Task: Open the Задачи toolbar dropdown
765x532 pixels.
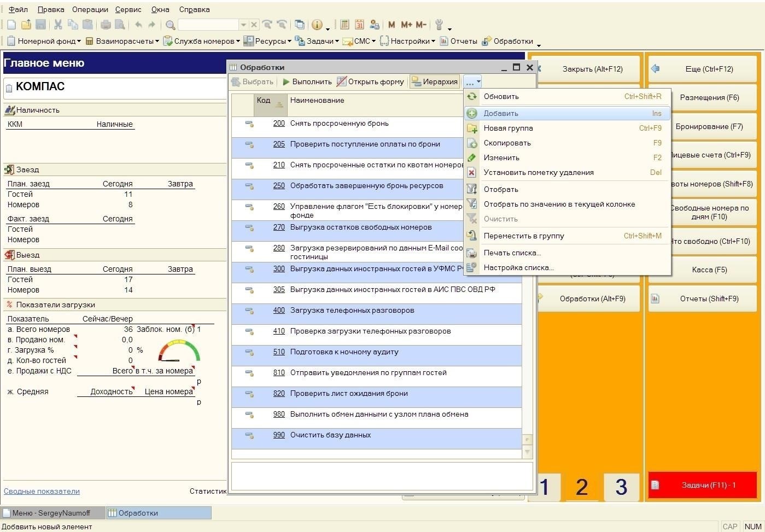Action: (x=317, y=41)
